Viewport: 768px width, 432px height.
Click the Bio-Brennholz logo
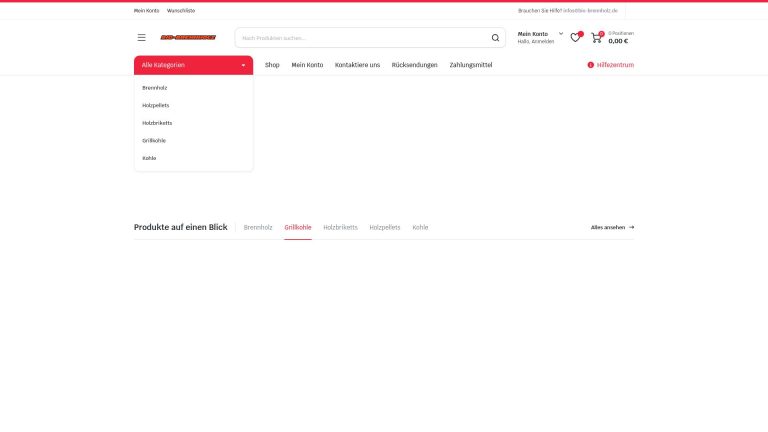tap(188, 38)
